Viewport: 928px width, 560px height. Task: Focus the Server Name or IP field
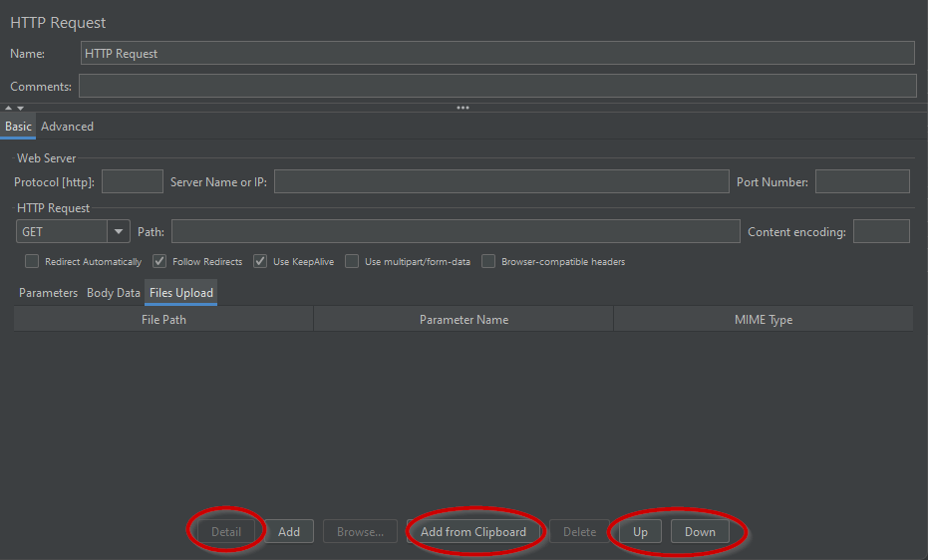click(501, 181)
